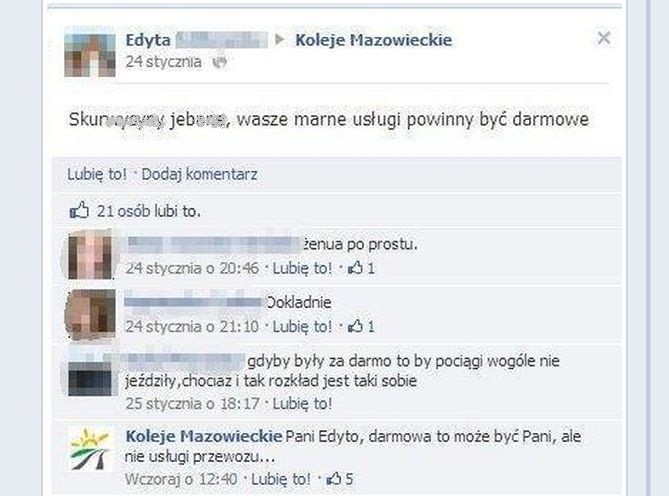The height and width of the screenshot is (496, 669).
Task: Click the privacy icon next to 24 stycznia
Action: pyautogui.click(x=219, y=62)
